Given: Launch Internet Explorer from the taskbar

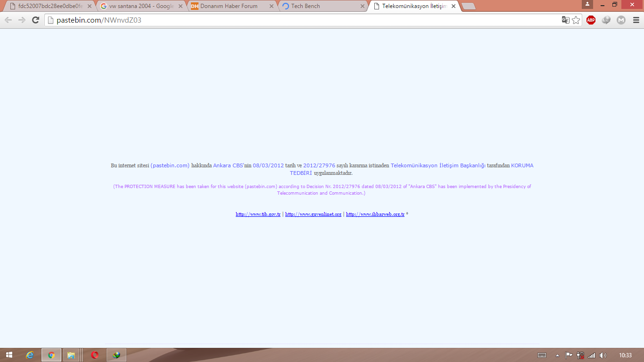Looking at the screenshot, I should click(30, 355).
